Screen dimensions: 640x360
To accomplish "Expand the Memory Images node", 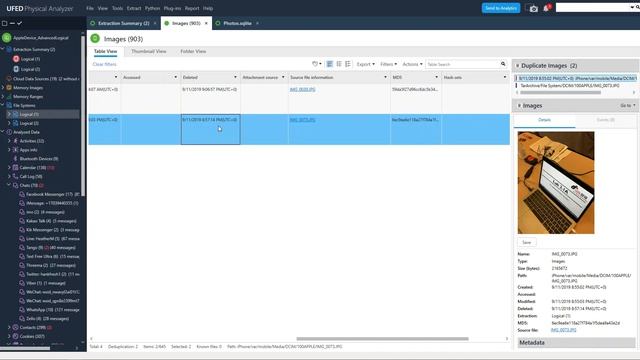I will click(x=3, y=87).
